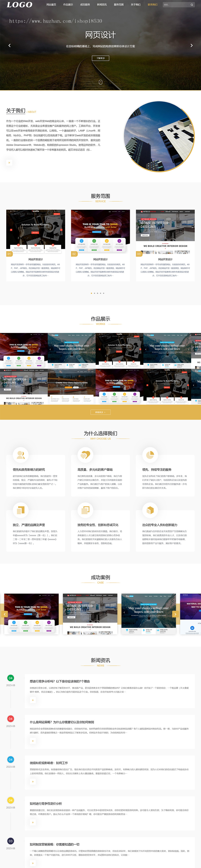Open news 如何进行竞争性定价分析
The height and width of the screenshot is (868, 201).
[46, 803]
